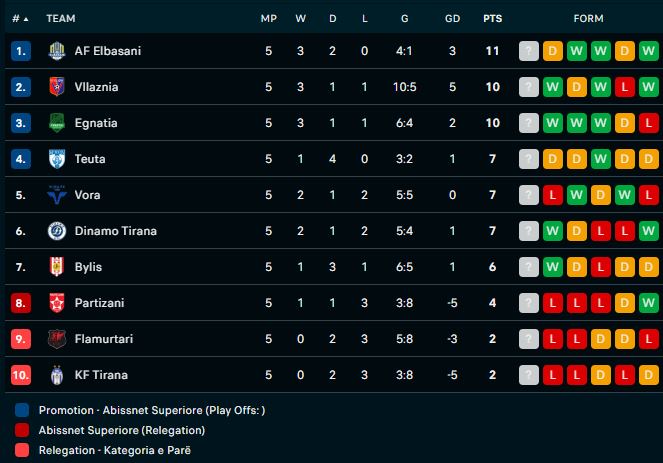Click Vllaznia's most recent loss form badge
663x463 pixels.
pyautogui.click(x=625, y=87)
